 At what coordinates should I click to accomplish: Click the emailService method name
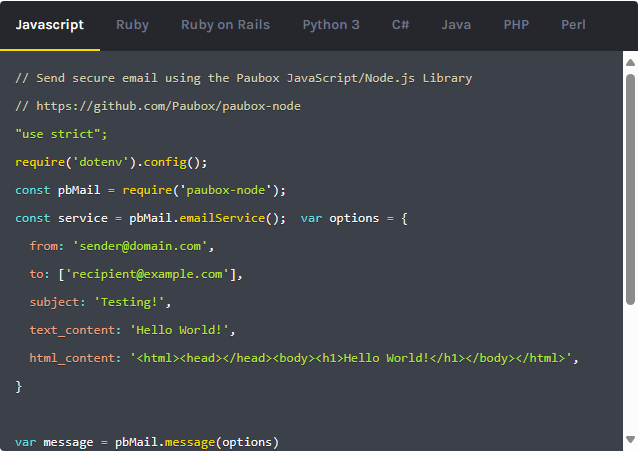point(223,218)
